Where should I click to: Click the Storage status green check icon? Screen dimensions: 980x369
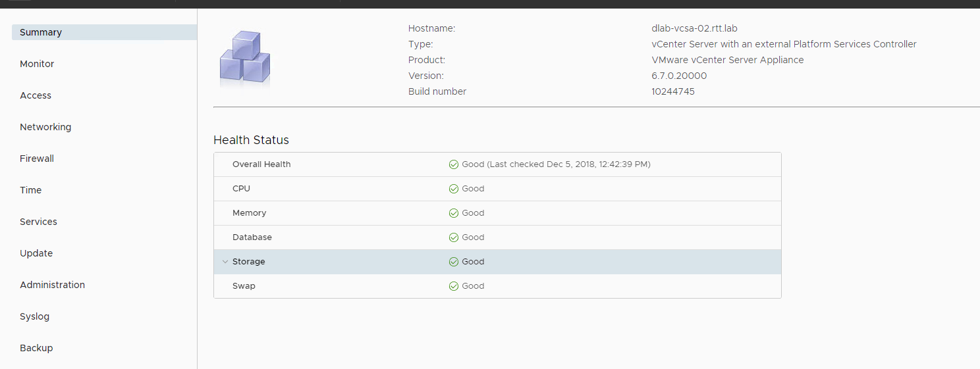click(453, 262)
